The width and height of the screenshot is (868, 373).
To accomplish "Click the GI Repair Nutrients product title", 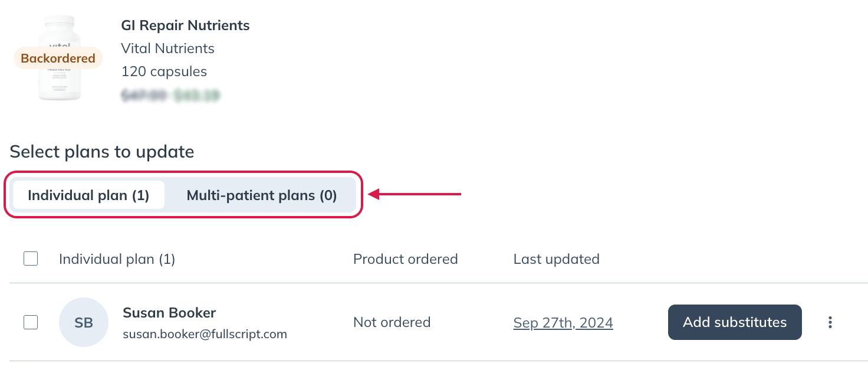I will click(185, 25).
